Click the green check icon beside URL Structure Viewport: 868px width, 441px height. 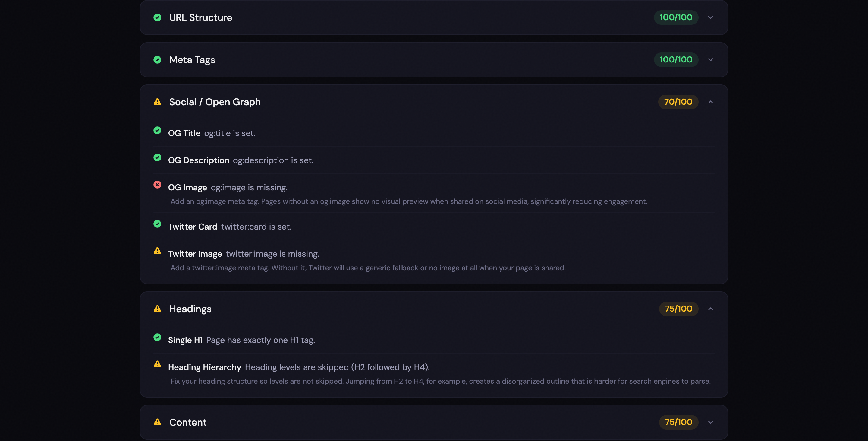pyautogui.click(x=158, y=17)
